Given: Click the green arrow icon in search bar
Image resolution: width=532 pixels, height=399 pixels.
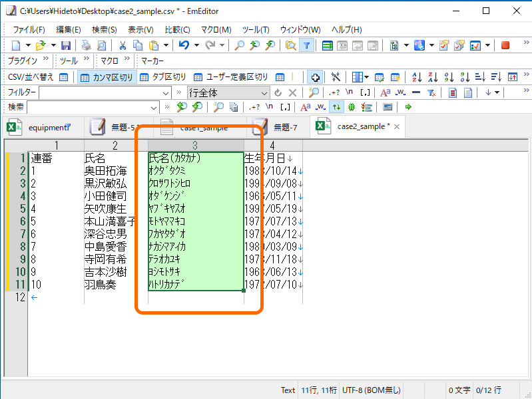Looking at the screenshot, I should click(x=408, y=107).
